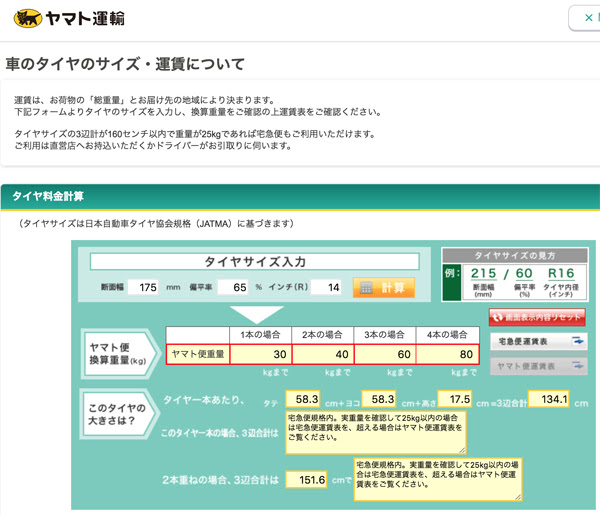This screenshot has height=516, width=600.
Task: Click the red 画面表示内容リセット button
Action: [537, 317]
